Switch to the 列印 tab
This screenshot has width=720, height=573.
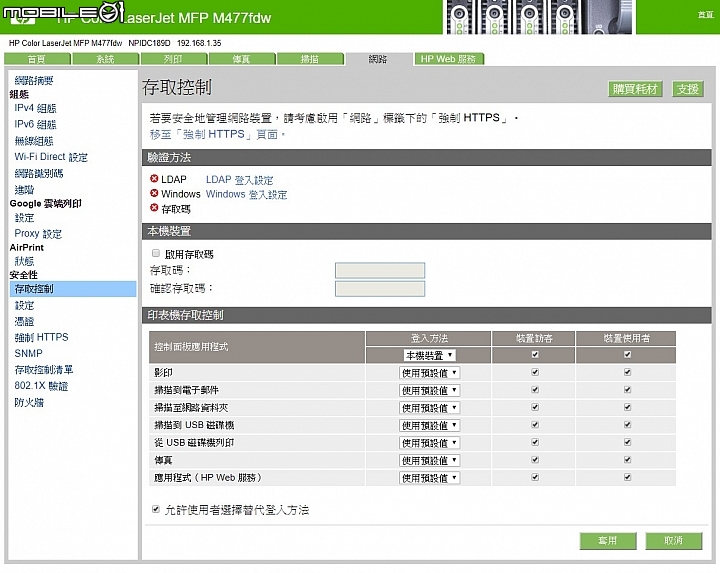pos(174,59)
